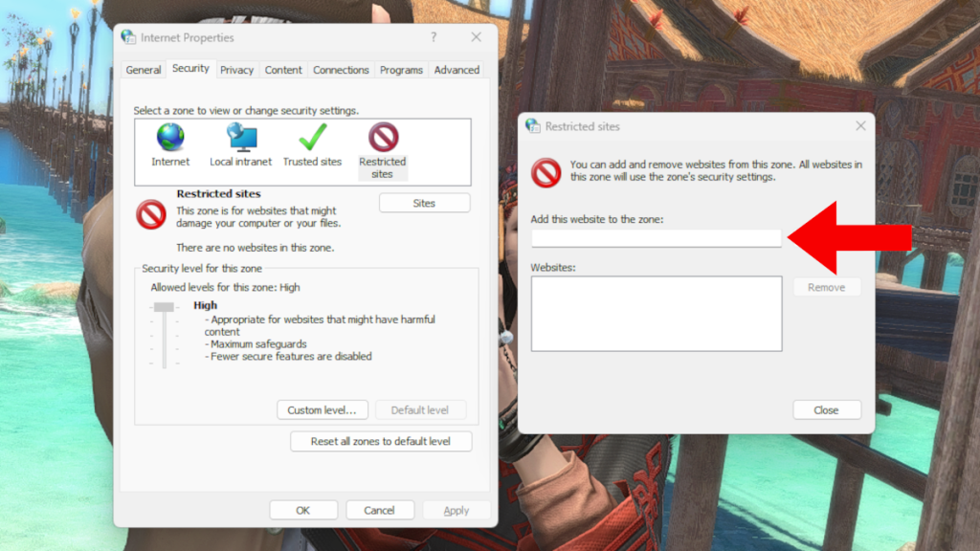Reset all zones to default level

coord(380,441)
